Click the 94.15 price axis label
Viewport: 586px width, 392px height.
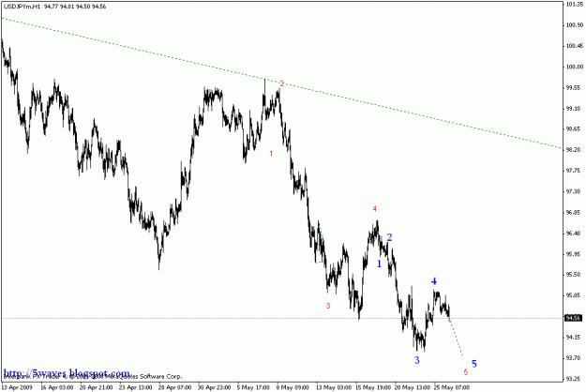pos(574,337)
